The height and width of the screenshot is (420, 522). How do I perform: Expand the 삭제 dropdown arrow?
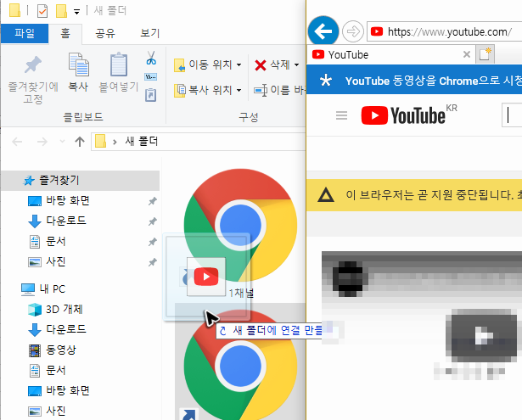[x=296, y=64]
